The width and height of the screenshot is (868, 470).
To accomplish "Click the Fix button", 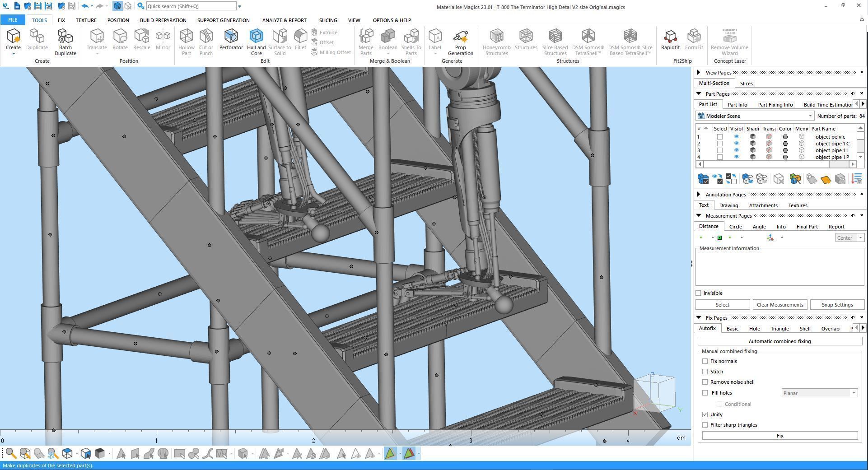I will [779, 436].
